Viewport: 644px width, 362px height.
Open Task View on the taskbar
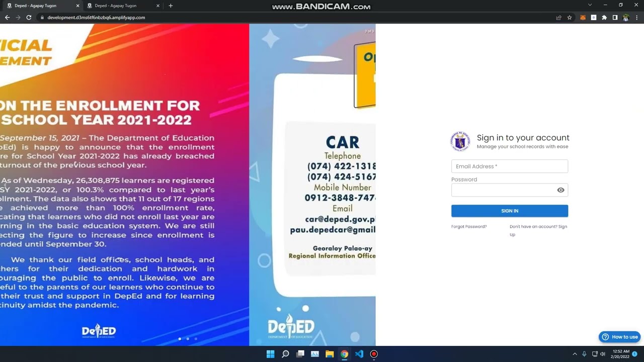(300, 354)
